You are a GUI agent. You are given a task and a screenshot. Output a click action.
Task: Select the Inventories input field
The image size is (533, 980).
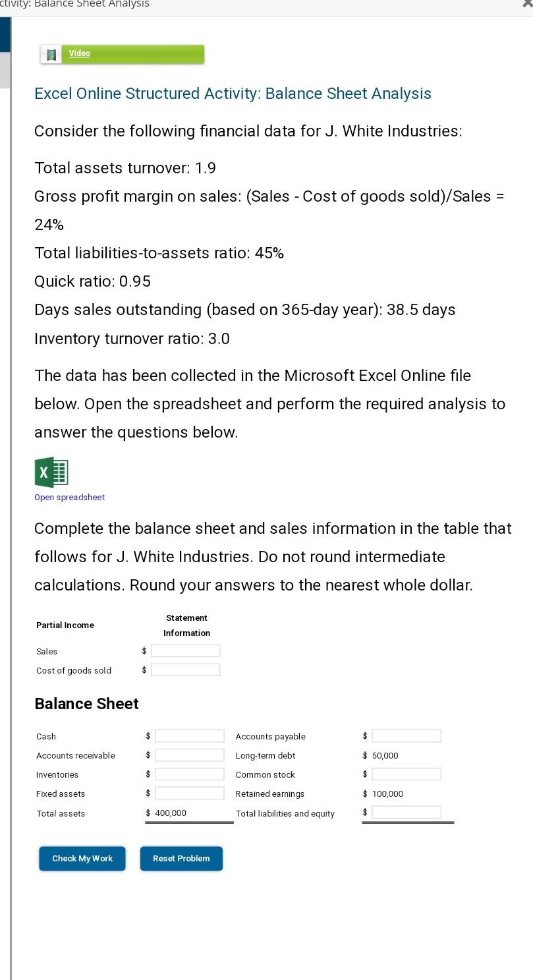[x=190, y=774]
